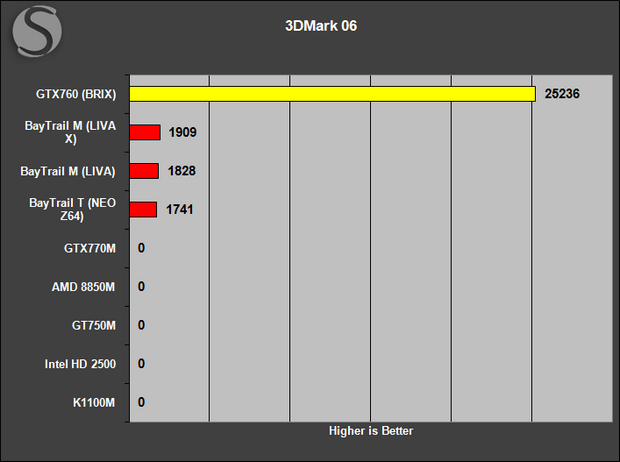Select the yellow GTX760 (BRIX) bar
The image size is (620, 462).
click(333, 94)
